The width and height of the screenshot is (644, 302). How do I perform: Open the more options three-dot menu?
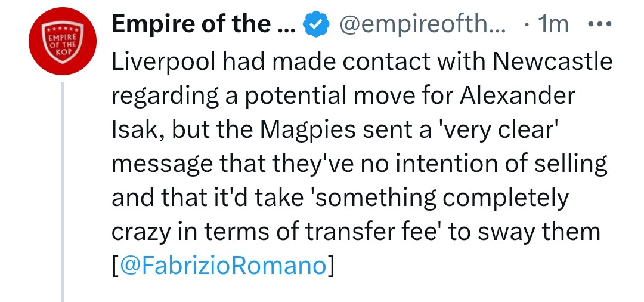[x=600, y=24]
